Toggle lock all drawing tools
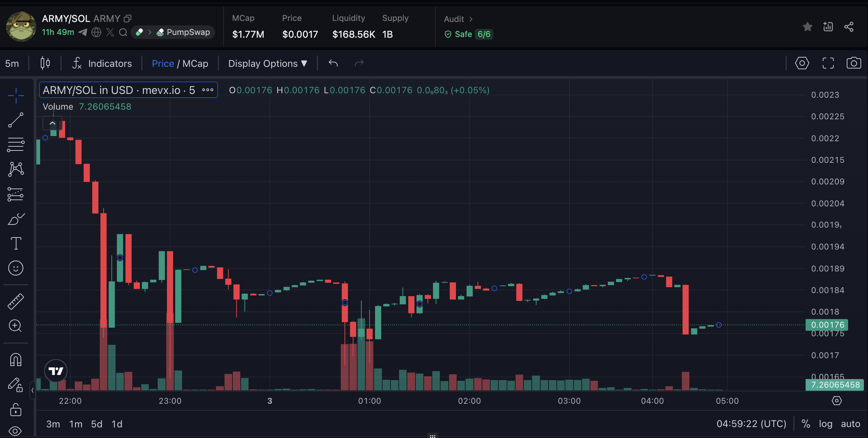Image resolution: width=868 pixels, height=438 pixels. 16,410
